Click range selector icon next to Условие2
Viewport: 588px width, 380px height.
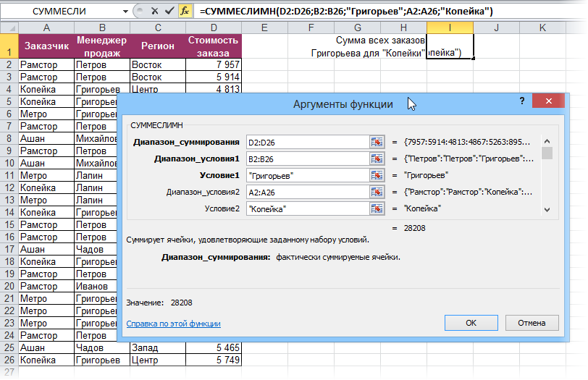(x=377, y=208)
